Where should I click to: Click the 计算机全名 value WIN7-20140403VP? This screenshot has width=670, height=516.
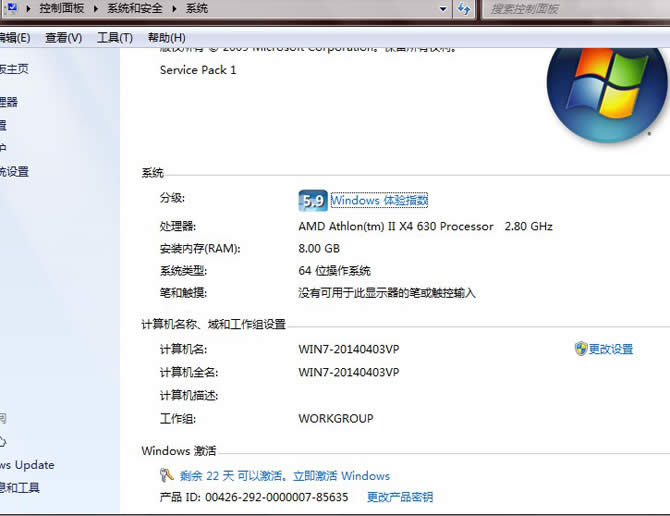coord(349,372)
